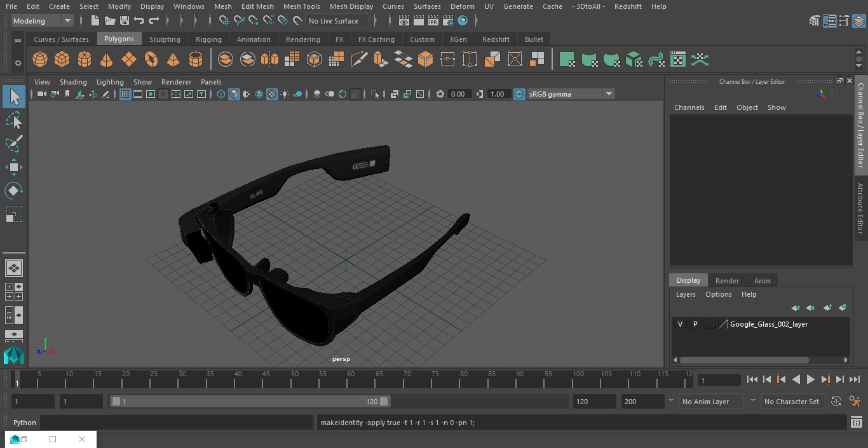Create a polygon sphere from the shelf
Image resolution: width=868 pixels, height=448 pixels.
(x=40, y=60)
